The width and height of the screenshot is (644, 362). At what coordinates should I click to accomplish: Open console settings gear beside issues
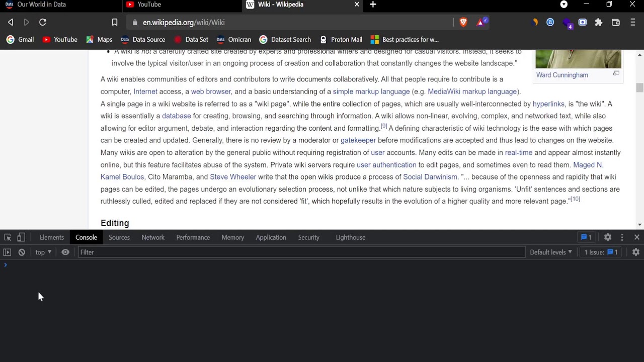point(636,252)
